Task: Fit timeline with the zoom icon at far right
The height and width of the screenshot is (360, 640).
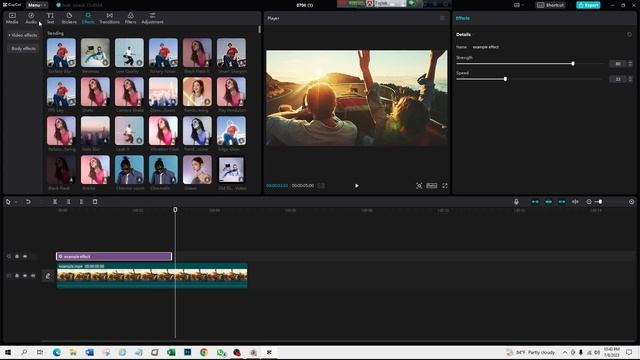Action: pos(631,202)
